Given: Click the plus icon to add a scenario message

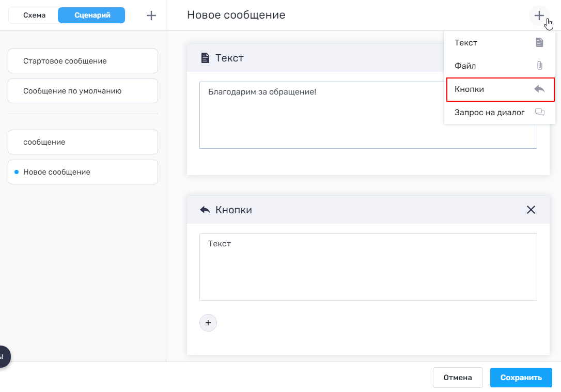Looking at the screenshot, I should 151,15.
